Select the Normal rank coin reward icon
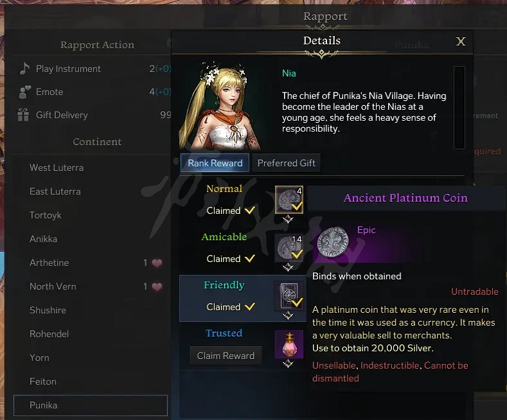 (289, 200)
